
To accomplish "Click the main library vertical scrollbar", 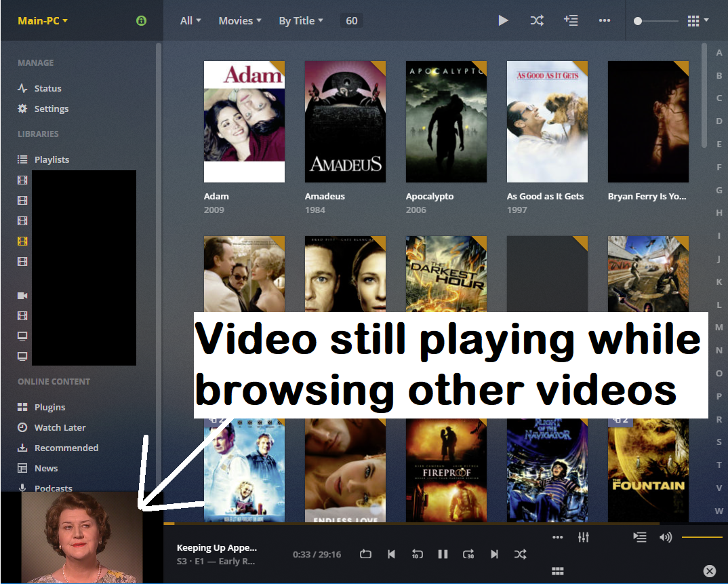I will tap(704, 95).
